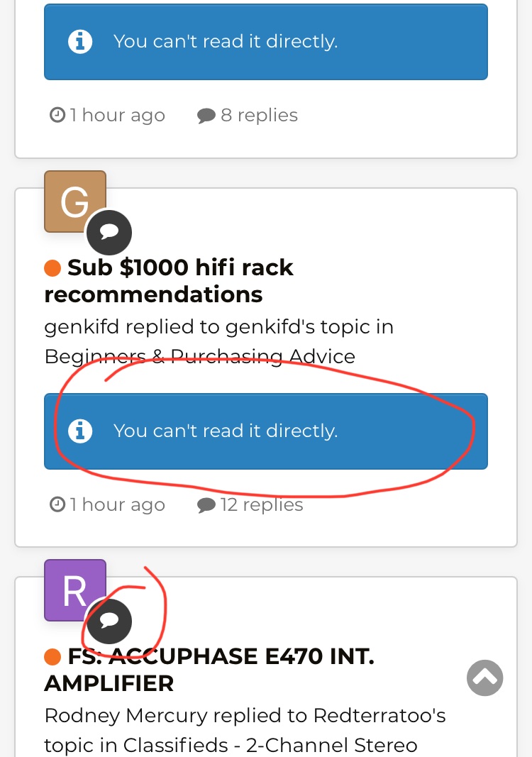The height and width of the screenshot is (757, 532).
Task: Click the clock icon above the hifi rack post
Action: point(57,115)
